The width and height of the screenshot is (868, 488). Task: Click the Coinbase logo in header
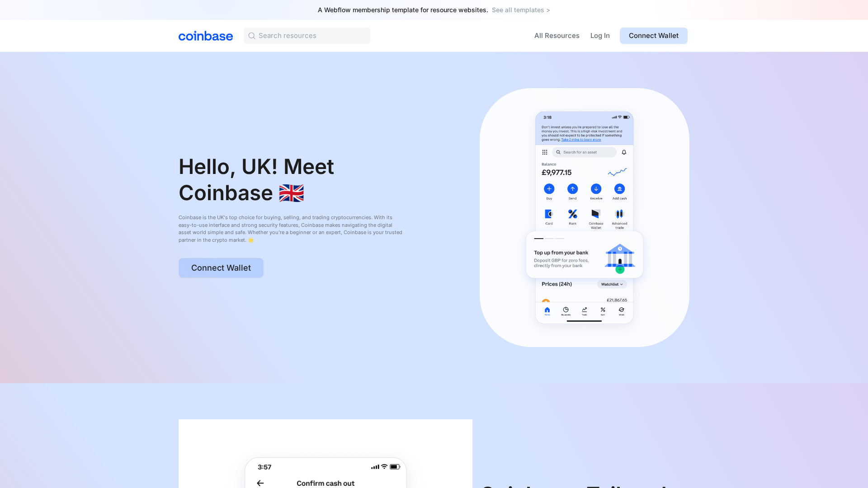coord(206,36)
